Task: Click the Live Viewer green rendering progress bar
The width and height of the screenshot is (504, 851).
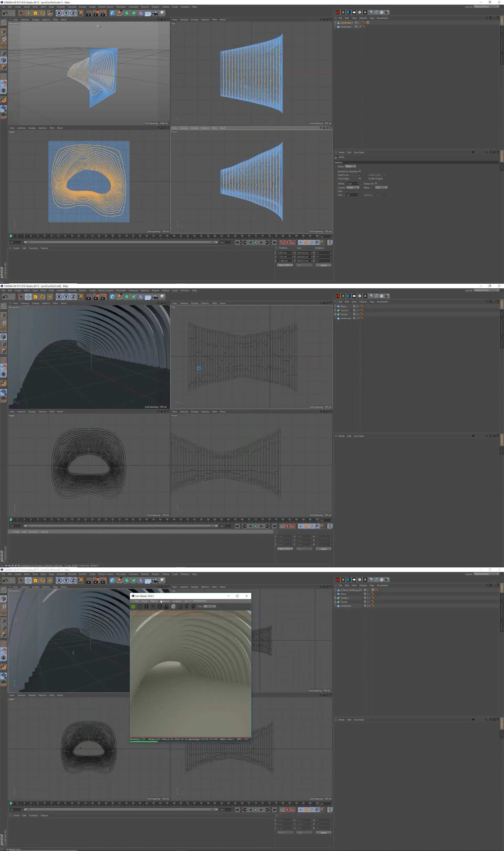Action: point(144,741)
